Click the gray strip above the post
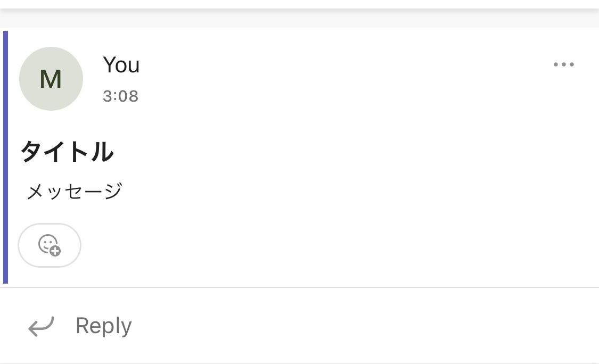The image size is (599, 364). 299,18
